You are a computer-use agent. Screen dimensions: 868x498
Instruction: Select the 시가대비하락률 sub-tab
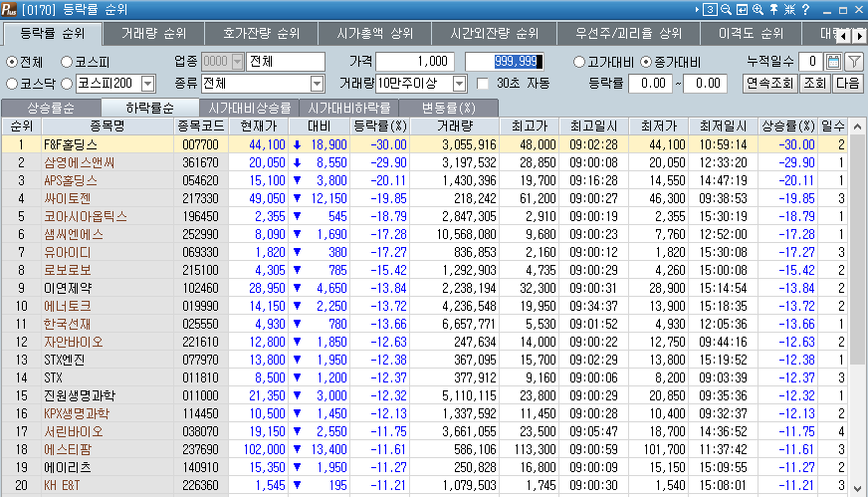(x=348, y=108)
